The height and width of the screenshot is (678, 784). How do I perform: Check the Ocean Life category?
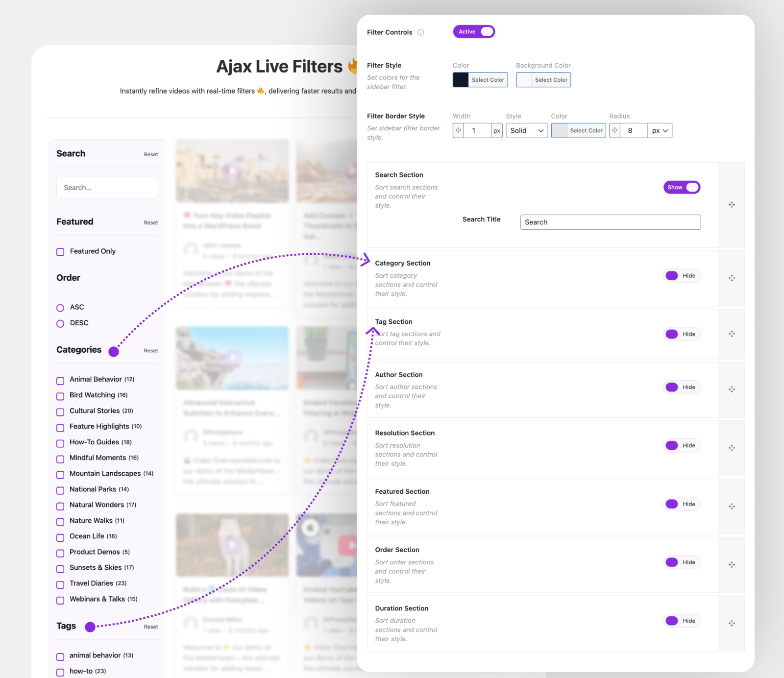point(61,537)
